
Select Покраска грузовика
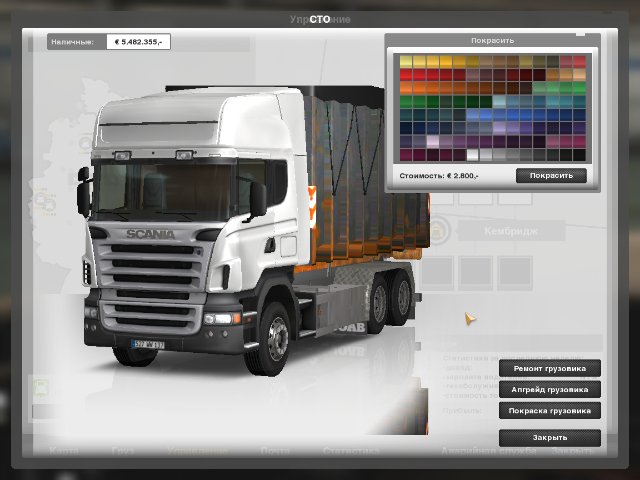point(549,411)
